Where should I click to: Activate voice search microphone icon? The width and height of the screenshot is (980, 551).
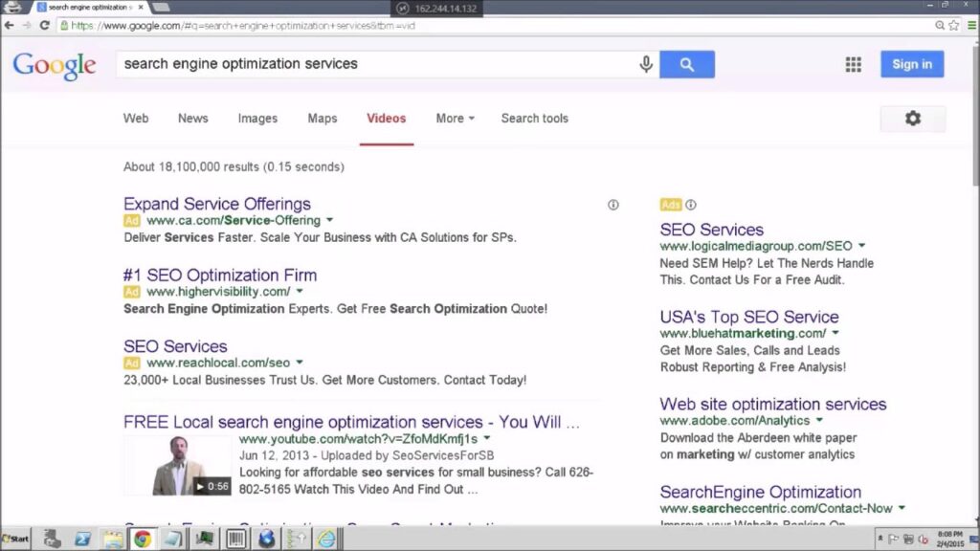(646, 64)
